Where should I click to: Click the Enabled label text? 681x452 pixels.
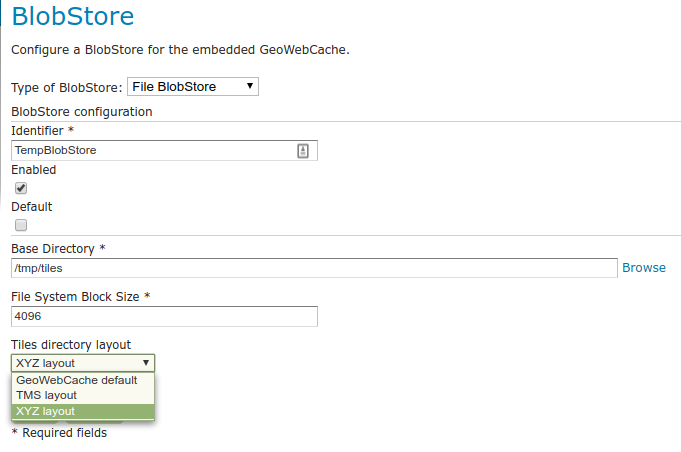tap(34, 170)
